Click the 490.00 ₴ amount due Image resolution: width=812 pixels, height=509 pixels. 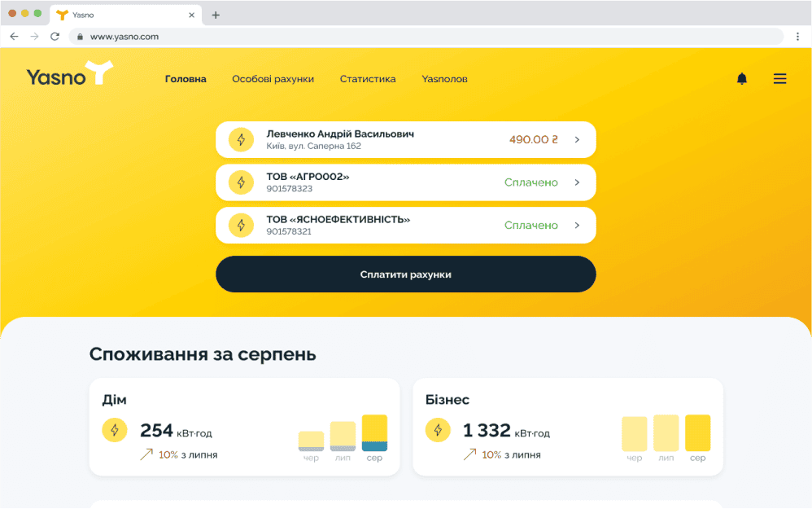pos(534,139)
